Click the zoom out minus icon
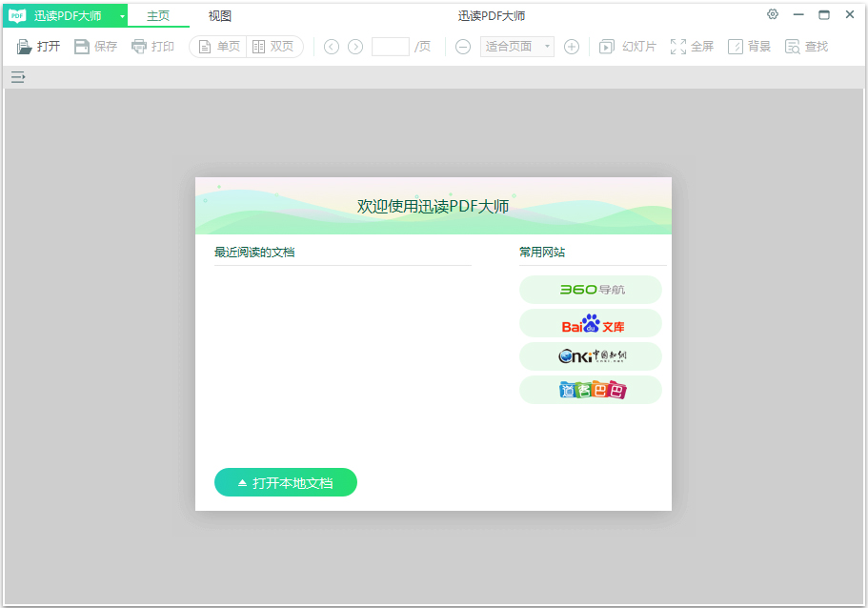Screen dimensions: 868x608 pyautogui.click(x=463, y=47)
